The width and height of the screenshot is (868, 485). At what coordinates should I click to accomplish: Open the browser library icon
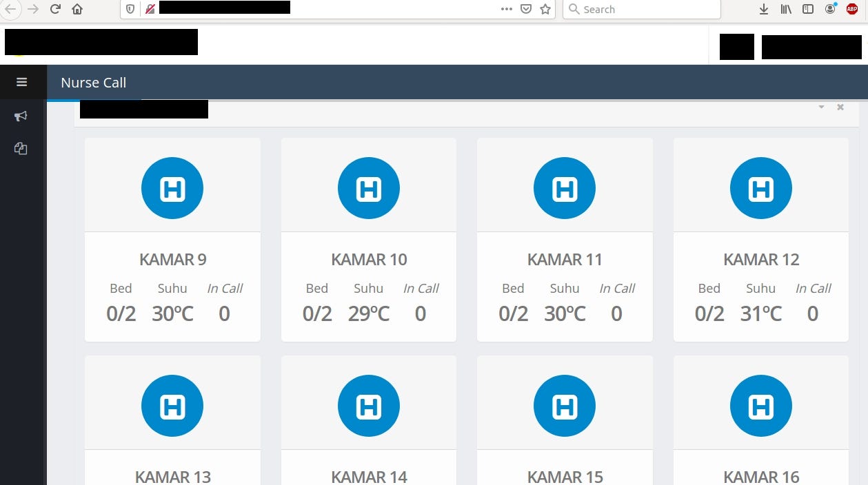[786, 9]
